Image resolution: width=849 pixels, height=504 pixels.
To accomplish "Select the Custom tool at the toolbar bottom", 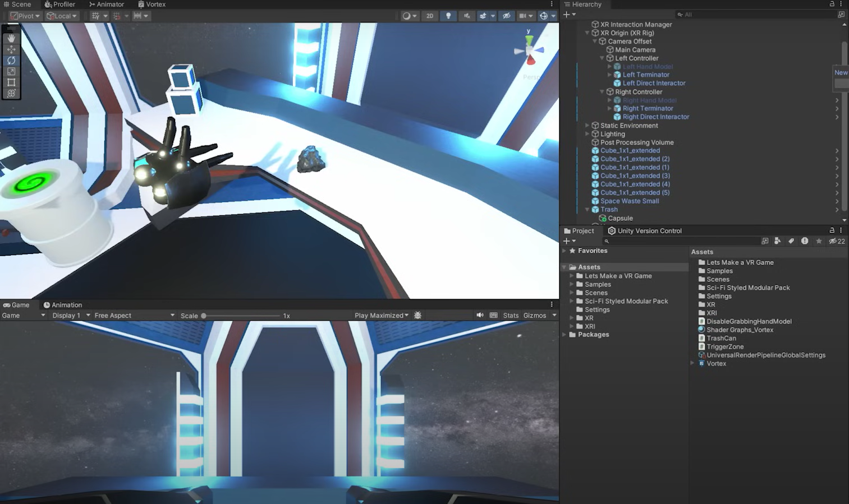I will click(11, 94).
